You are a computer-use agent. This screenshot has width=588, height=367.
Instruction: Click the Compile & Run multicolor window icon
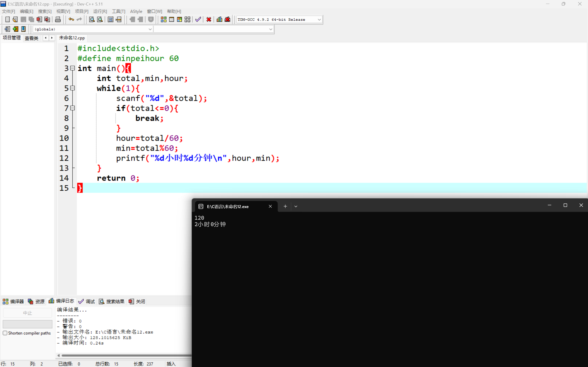(179, 19)
